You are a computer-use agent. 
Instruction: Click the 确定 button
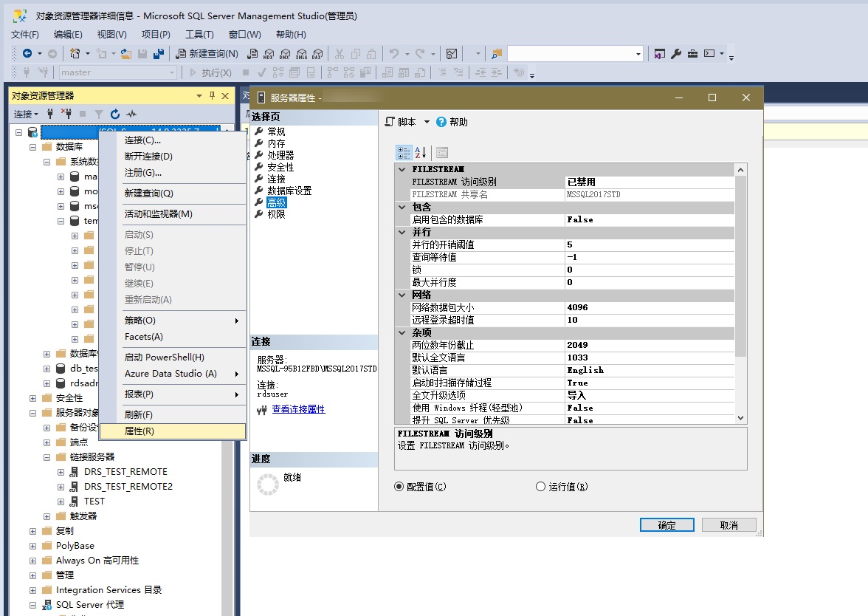tap(667, 525)
